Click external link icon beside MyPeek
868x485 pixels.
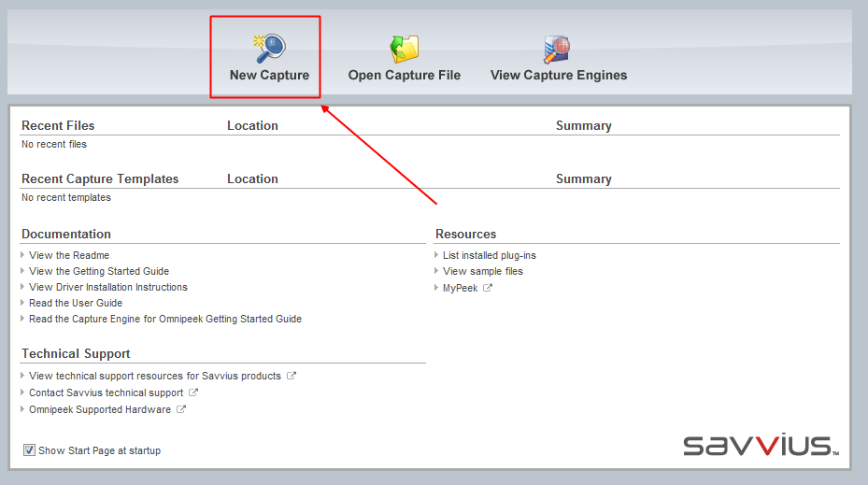tap(487, 287)
